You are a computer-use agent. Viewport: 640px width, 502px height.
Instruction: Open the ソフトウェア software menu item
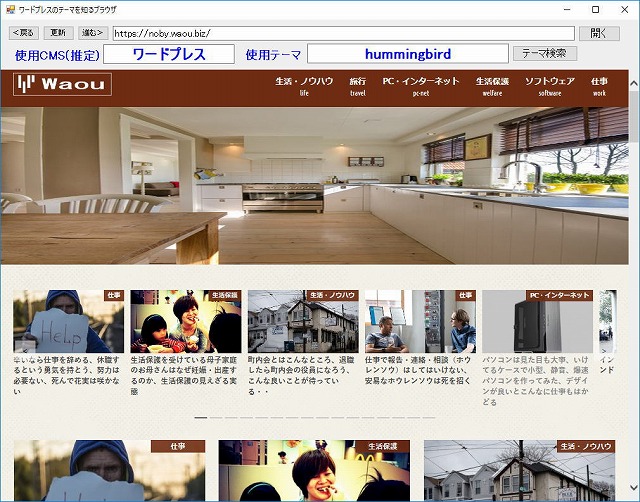tap(550, 86)
